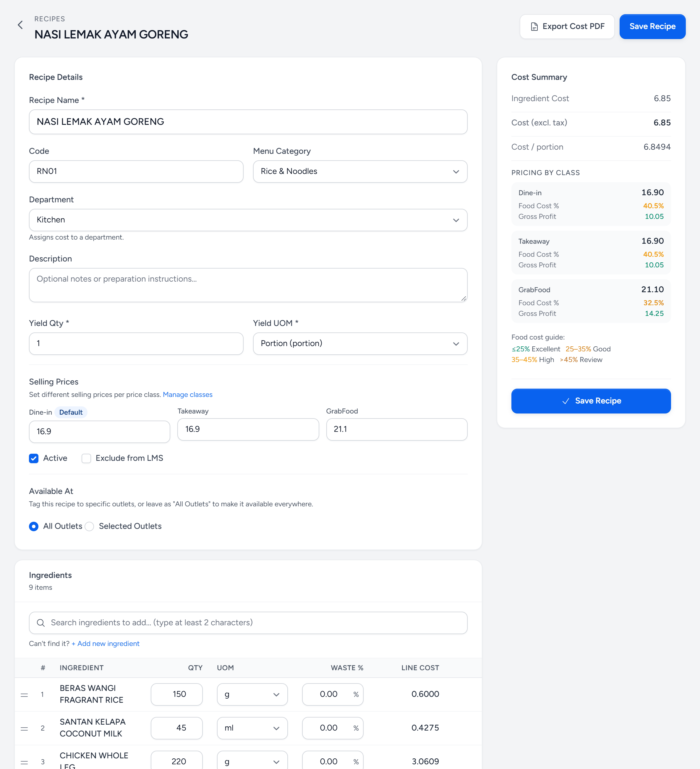Edit the Takeaway selling price field
Image resolution: width=700 pixels, height=769 pixels.
(x=248, y=429)
